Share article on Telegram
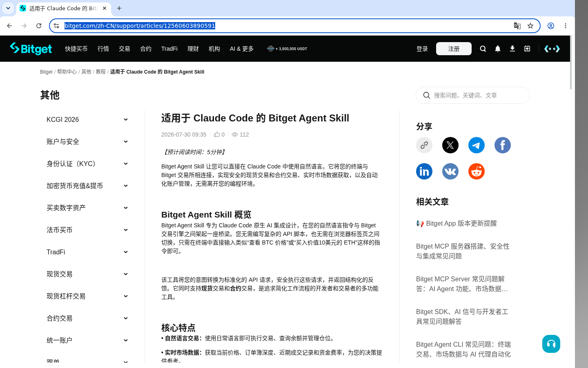 (477, 145)
